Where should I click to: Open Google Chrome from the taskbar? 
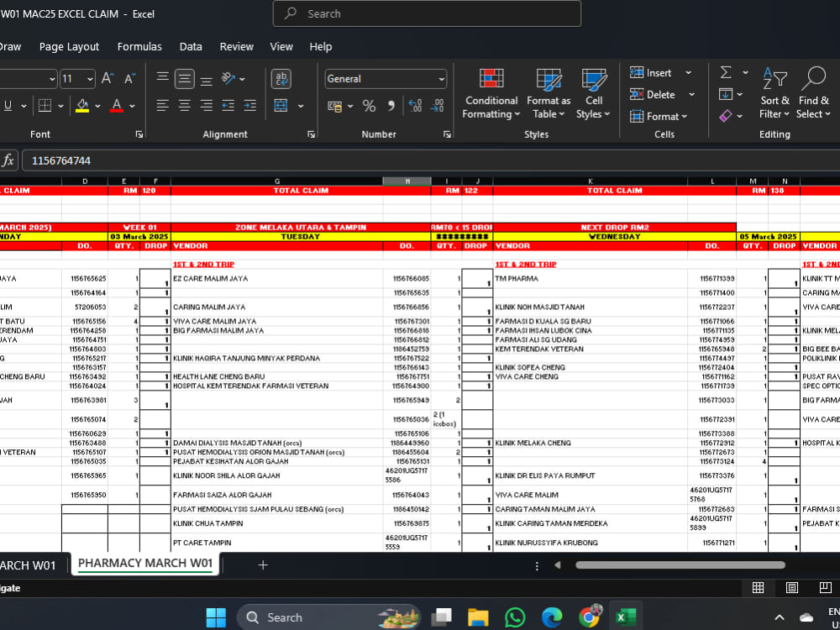click(590, 617)
